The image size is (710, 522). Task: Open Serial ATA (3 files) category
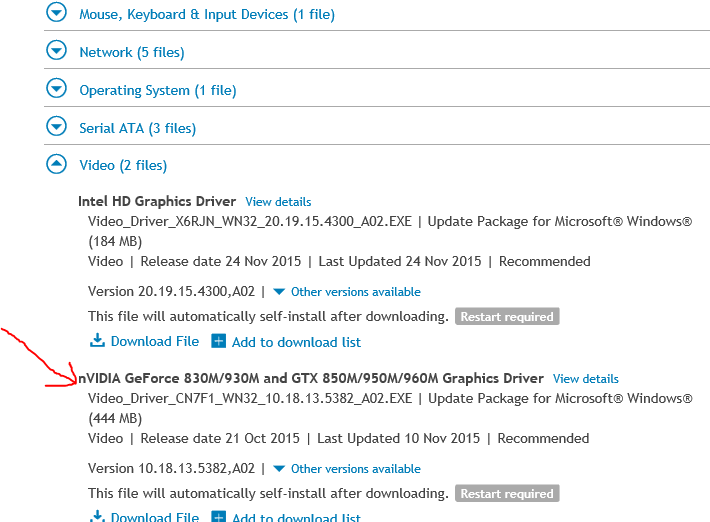pyautogui.click(x=138, y=128)
